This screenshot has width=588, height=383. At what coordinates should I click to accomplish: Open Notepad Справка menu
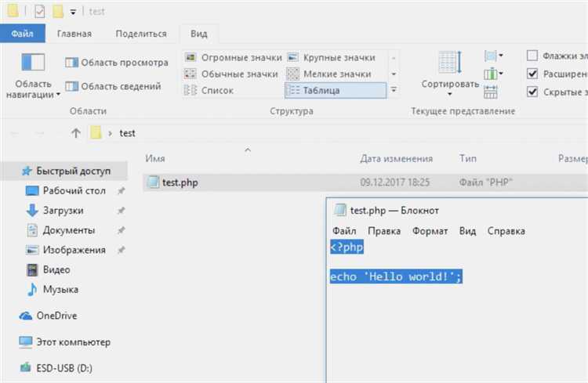506,231
